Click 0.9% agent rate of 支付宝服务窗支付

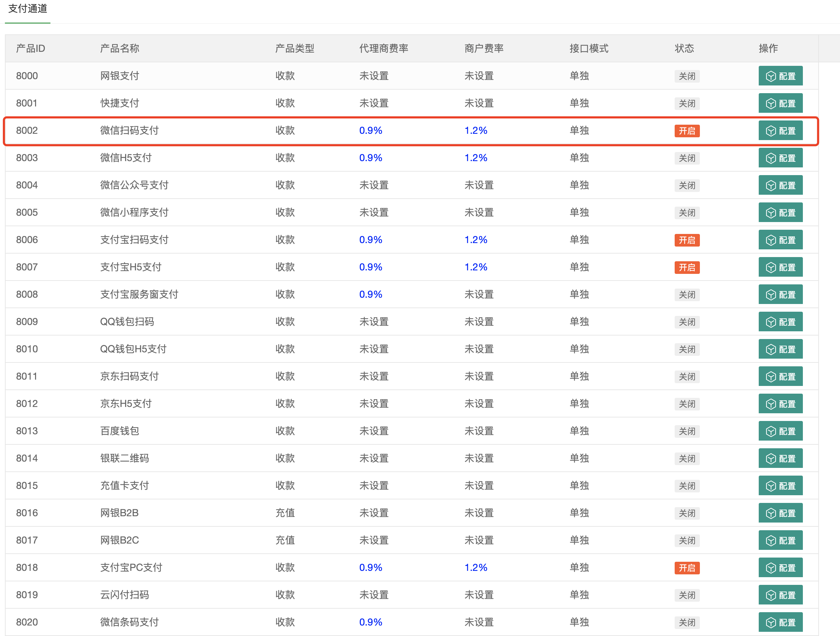pyautogui.click(x=370, y=294)
